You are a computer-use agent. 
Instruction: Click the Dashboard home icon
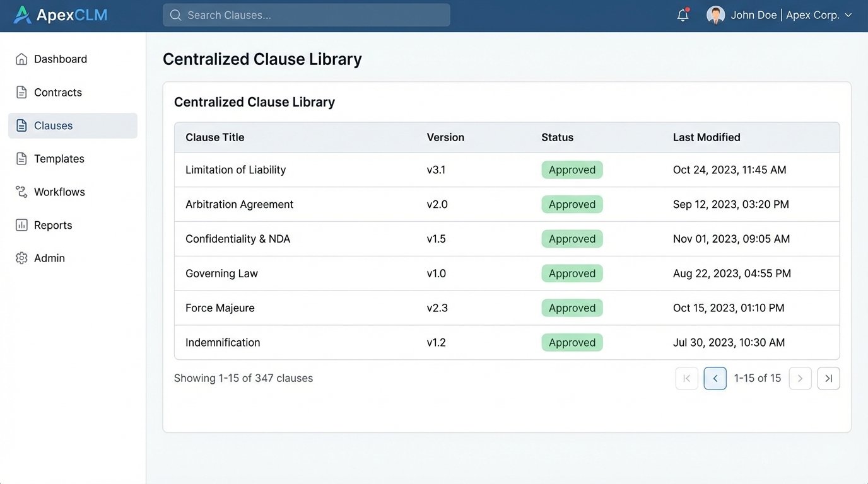tap(21, 59)
